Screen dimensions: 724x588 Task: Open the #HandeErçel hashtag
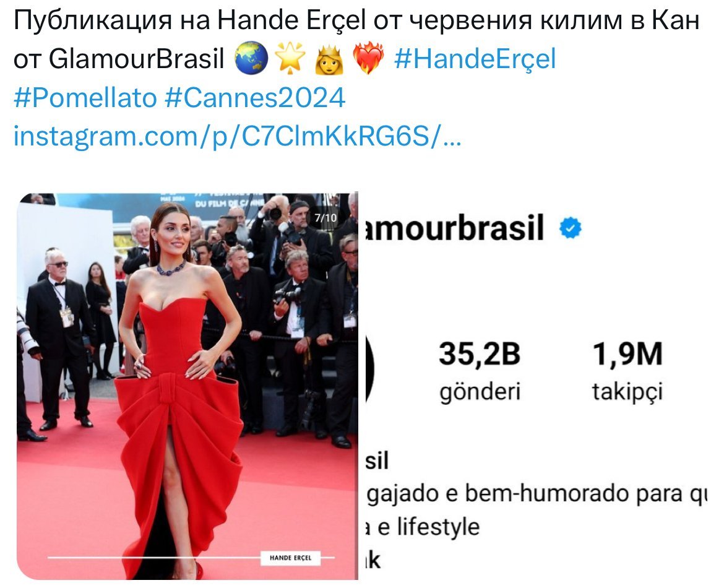pyautogui.click(x=475, y=60)
